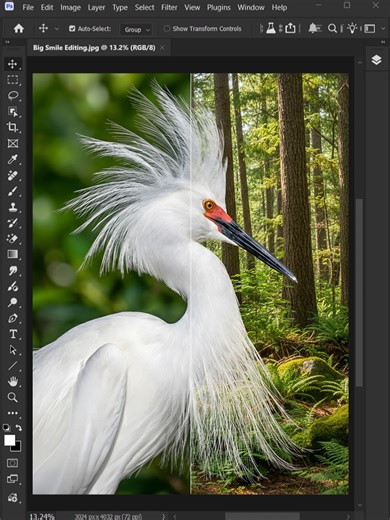
Task: Open the Search magnifier in options bar
Action: [332, 28]
